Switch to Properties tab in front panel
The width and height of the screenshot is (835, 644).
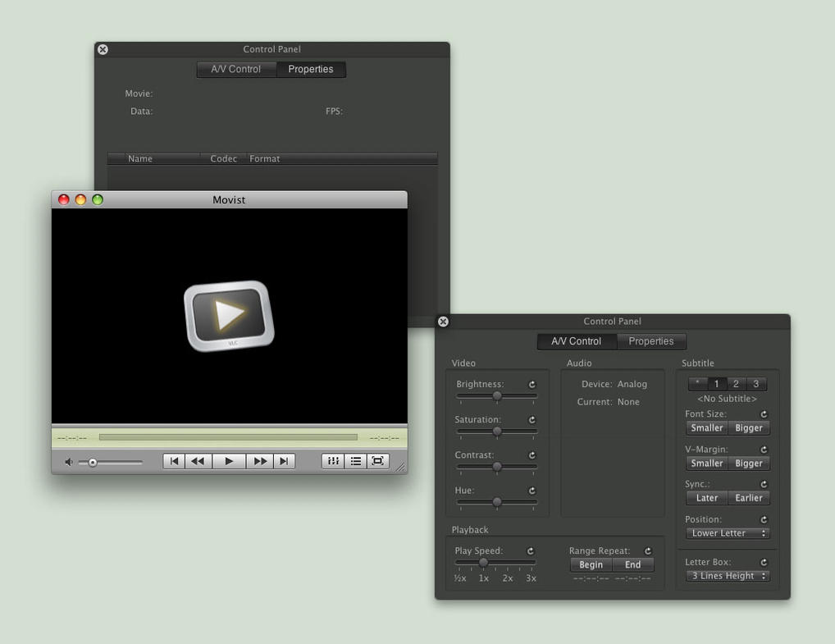651,341
